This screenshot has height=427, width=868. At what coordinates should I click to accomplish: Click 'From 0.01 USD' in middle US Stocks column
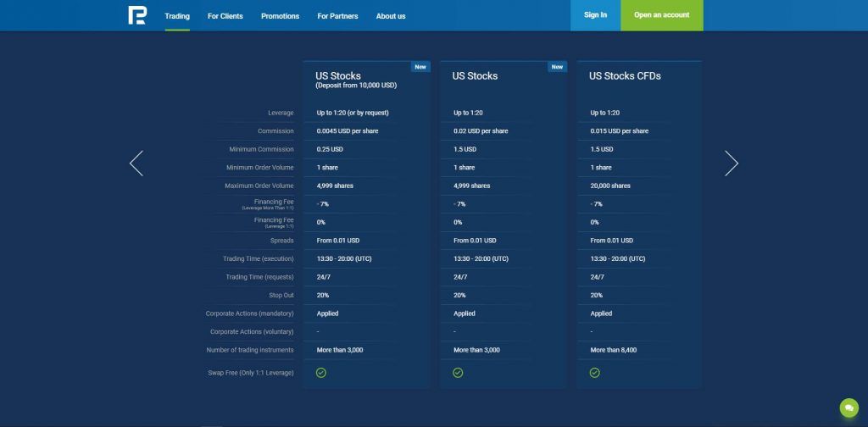(x=475, y=241)
